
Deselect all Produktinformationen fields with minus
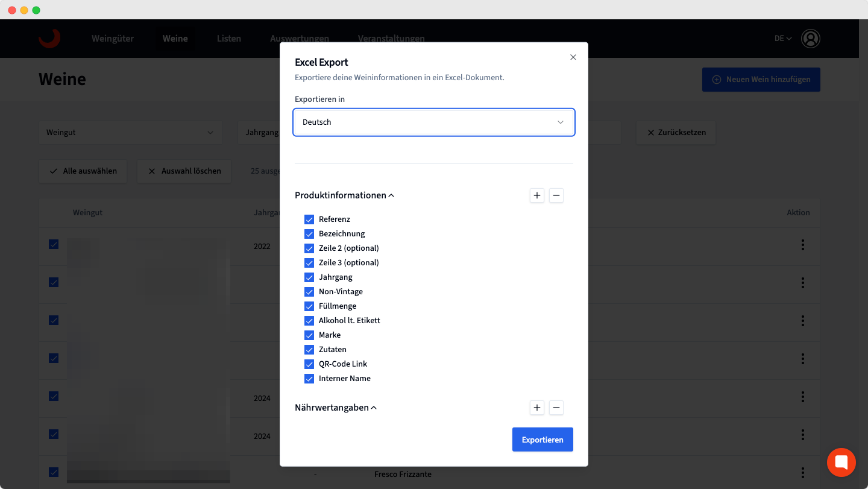[x=556, y=195]
